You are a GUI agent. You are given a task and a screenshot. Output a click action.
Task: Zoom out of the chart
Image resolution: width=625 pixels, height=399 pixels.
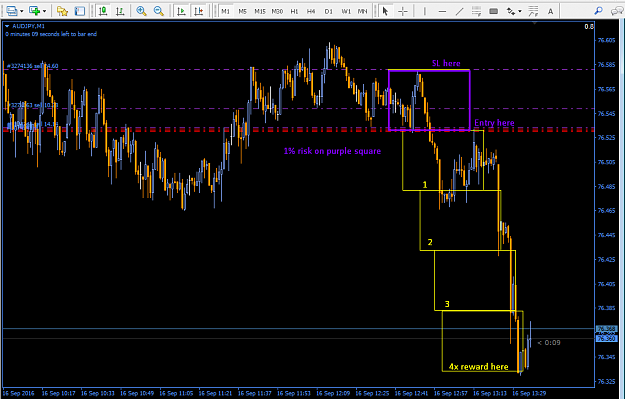click(x=159, y=11)
